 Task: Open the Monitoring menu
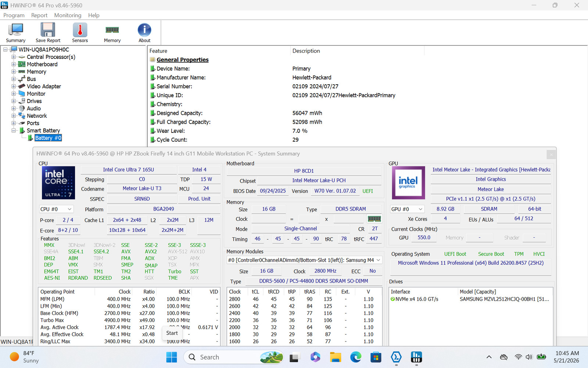[x=68, y=15]
